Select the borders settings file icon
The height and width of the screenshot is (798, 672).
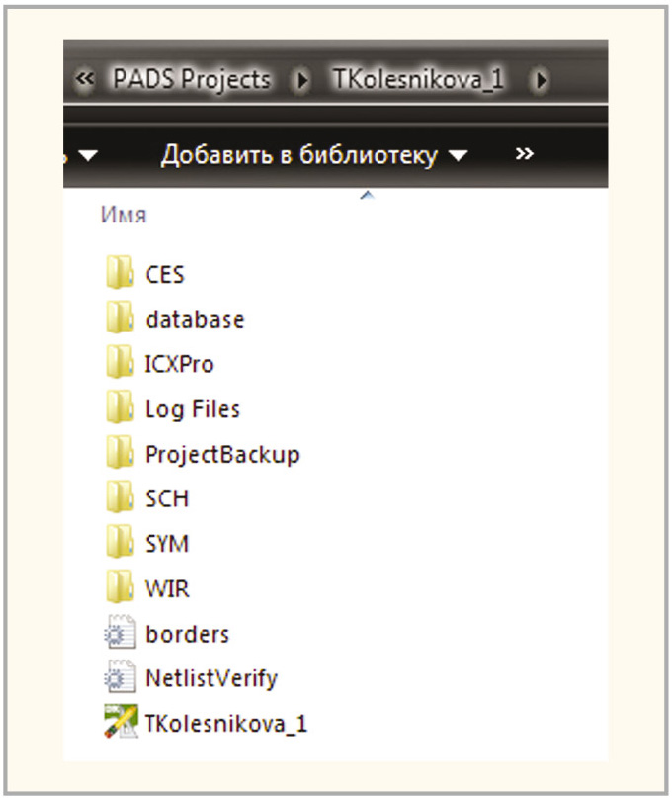pos(119,634)
